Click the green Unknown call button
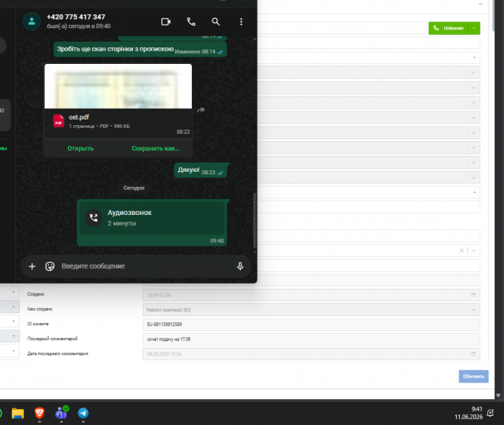 (x=448, y=28)
